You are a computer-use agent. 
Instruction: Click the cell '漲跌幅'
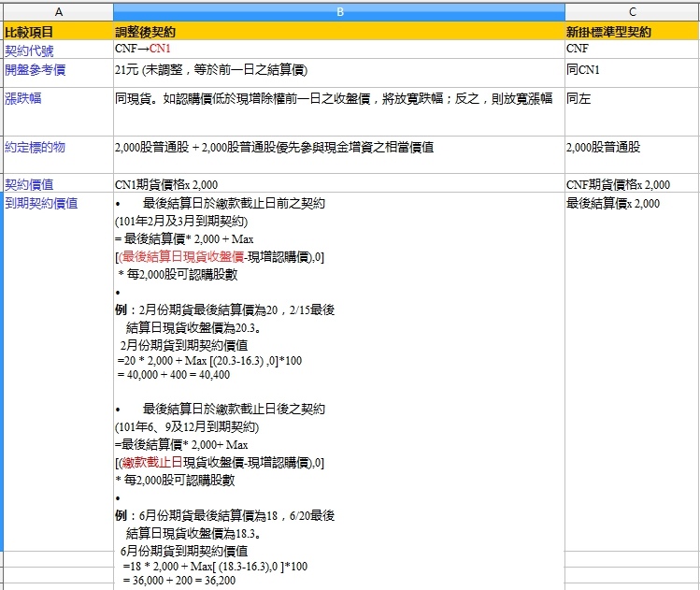click(59, 111)
